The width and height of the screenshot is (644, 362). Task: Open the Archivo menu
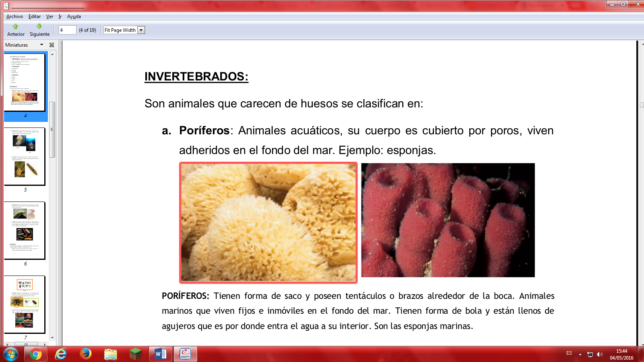click(14, 16)
